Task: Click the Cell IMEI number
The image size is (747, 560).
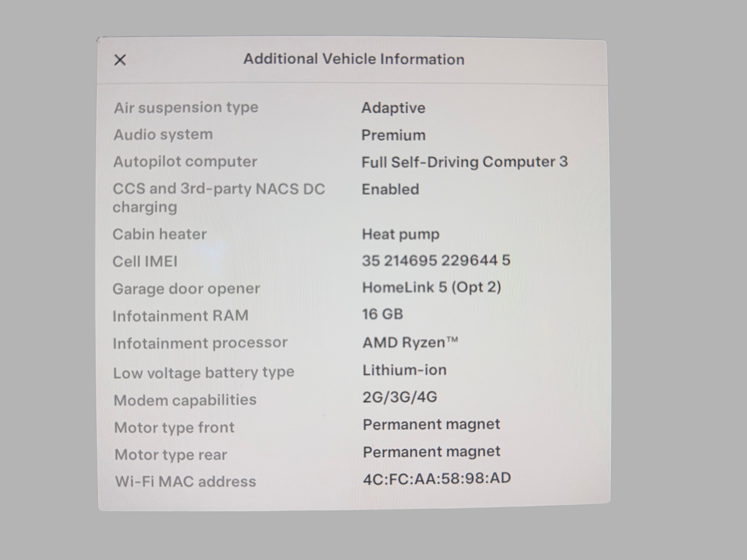Action: [x=436, y=261]
